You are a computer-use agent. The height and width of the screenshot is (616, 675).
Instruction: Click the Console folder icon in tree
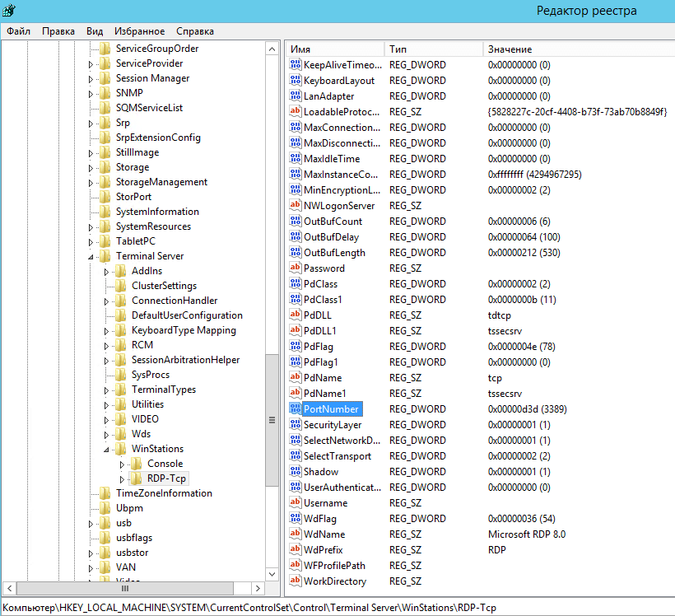tap(137, 464)
